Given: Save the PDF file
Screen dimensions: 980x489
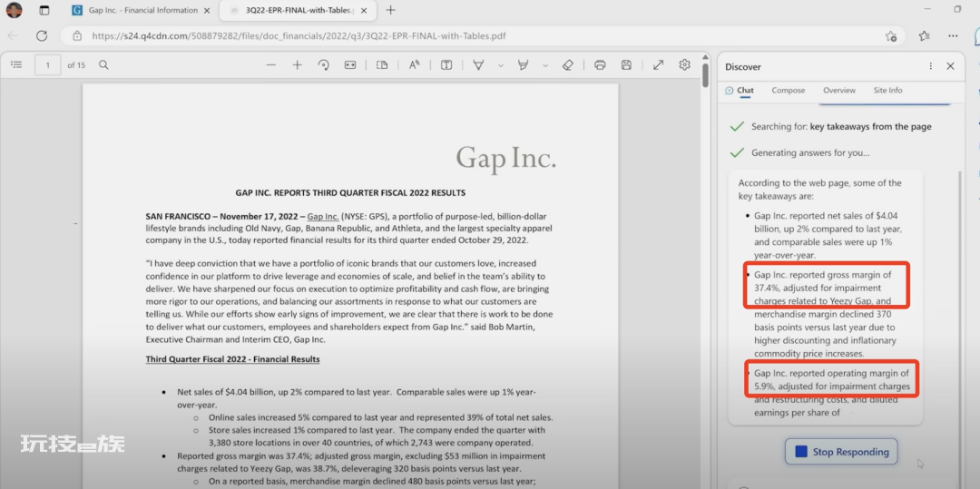Looking at the screenshot, I should [x=626, y=65].
